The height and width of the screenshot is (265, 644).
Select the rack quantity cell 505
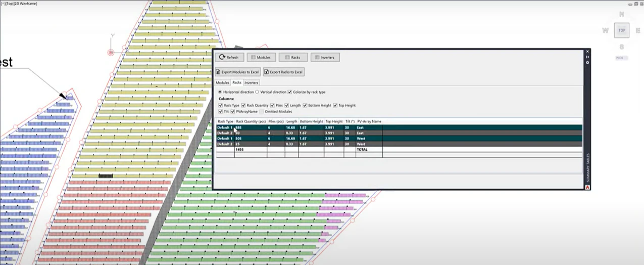(251, 139)
